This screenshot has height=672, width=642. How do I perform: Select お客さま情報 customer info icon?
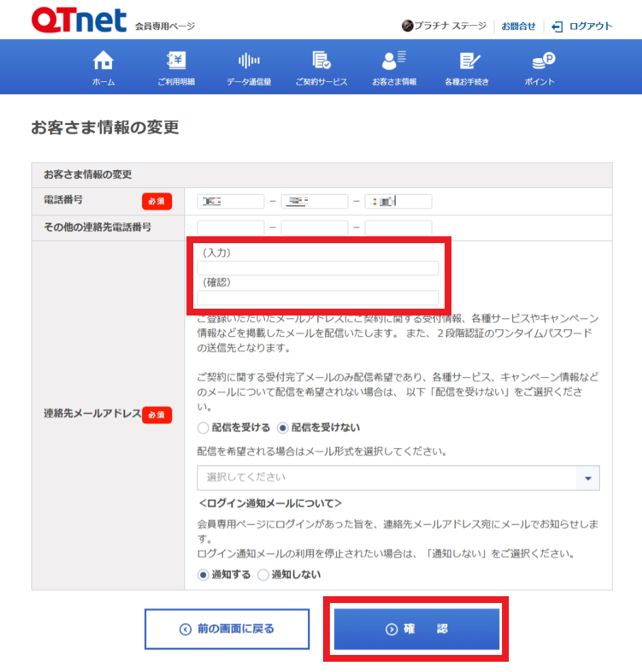pos(394,61)
